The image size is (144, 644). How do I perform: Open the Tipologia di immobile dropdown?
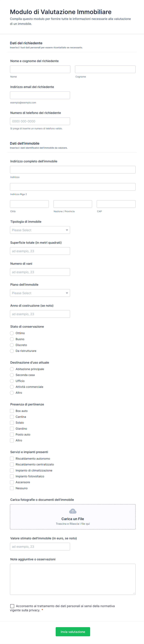(x=40, y=230)
